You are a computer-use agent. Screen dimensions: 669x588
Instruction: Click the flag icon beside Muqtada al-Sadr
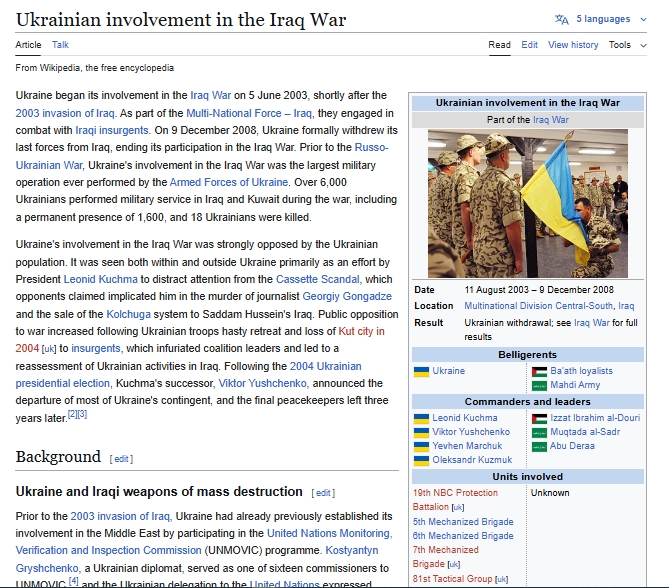point(539,433)
